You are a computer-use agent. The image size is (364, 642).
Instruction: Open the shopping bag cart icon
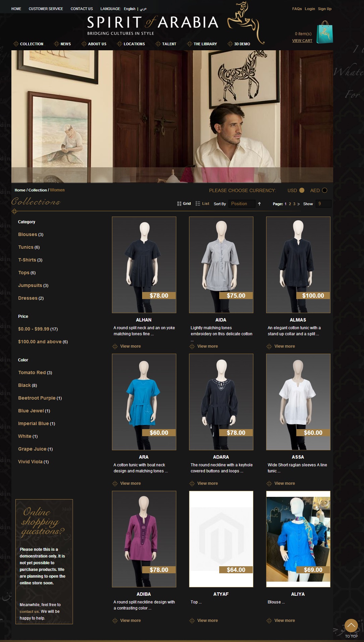click(324, 33)
